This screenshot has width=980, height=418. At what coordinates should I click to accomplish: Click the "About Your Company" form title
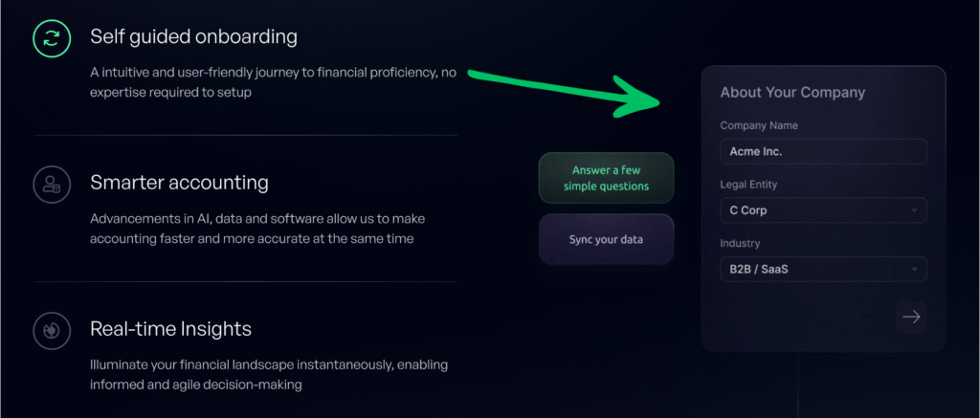[x=792, y=93]
